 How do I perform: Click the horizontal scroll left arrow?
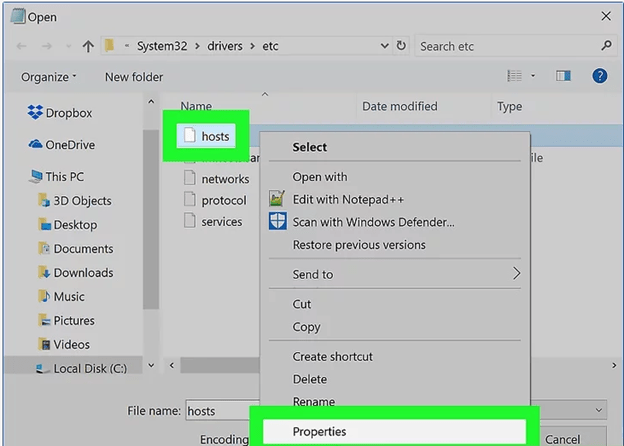click(x=172, y=365)
